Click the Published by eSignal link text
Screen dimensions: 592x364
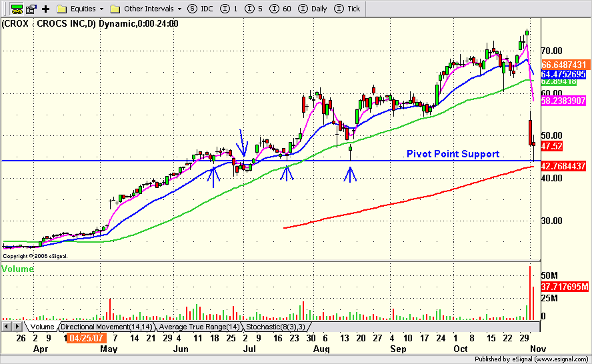coord(531,359)
